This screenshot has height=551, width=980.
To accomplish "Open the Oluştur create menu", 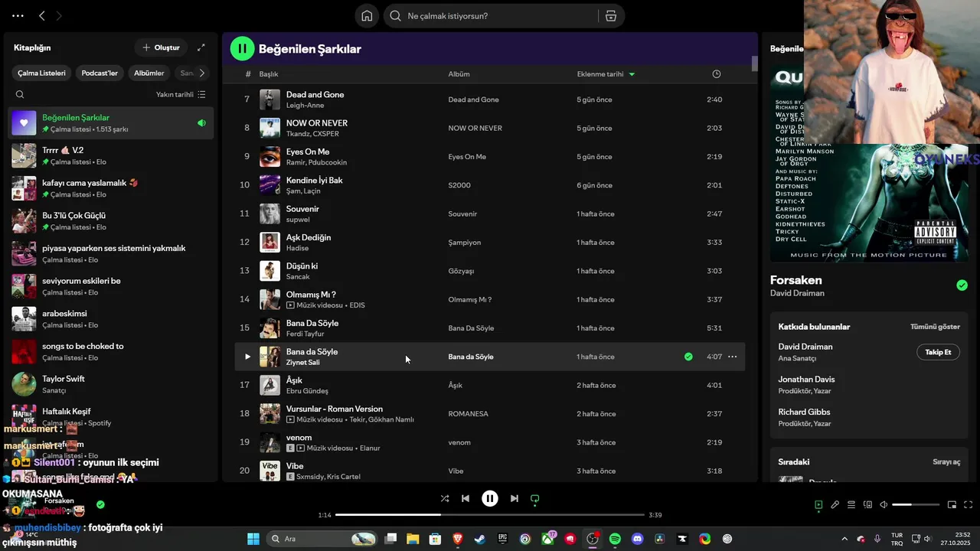I will point(161,47).
